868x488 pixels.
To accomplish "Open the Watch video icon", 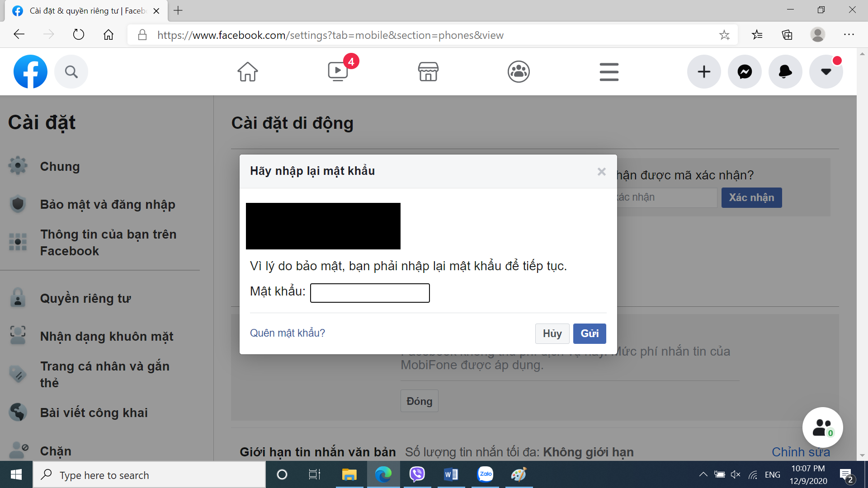I will coord(338,71).
